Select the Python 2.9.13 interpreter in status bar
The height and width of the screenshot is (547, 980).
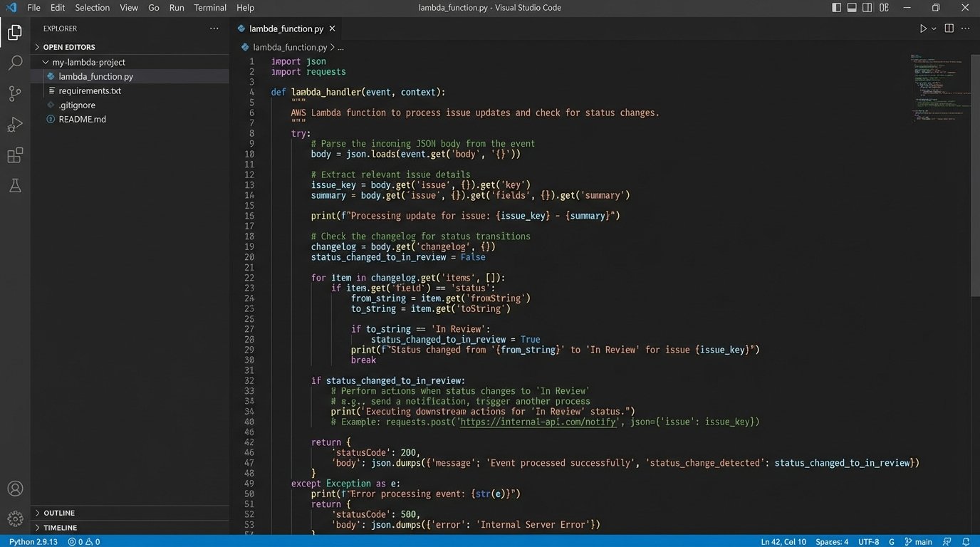click(33, 541)
